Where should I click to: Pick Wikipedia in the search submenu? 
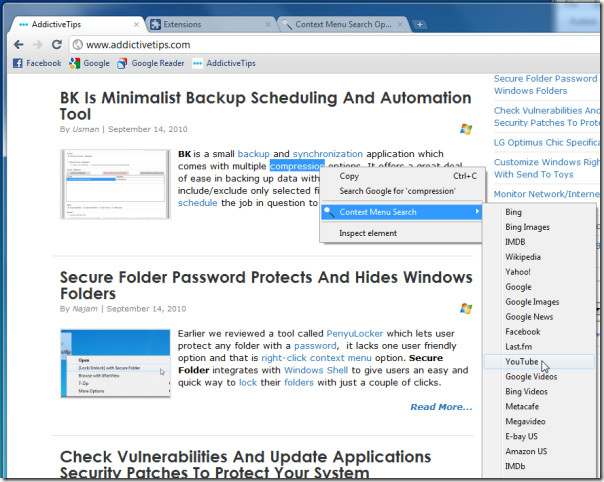pyautogui.click(x=539, y=257)
